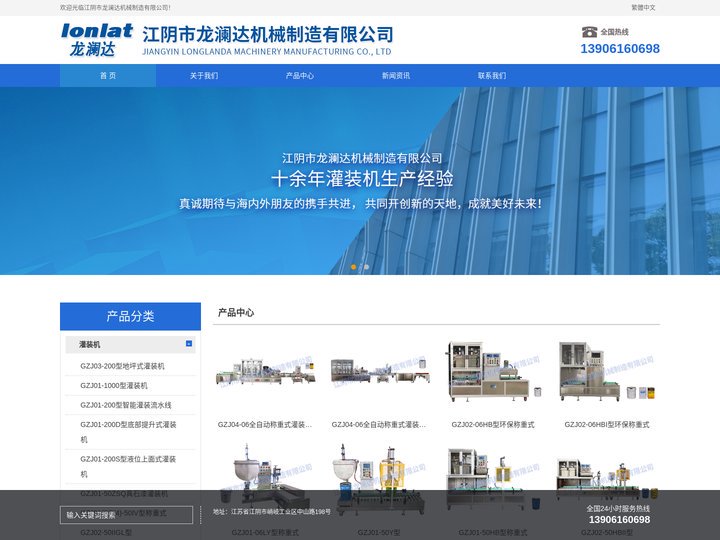Screen dimensions: 720x540
Task: Switch language via 繁體中文 link
Action: [643, 8]
